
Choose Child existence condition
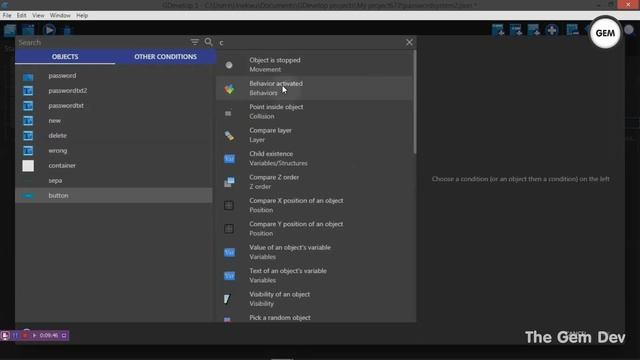(x=314, y=158)
